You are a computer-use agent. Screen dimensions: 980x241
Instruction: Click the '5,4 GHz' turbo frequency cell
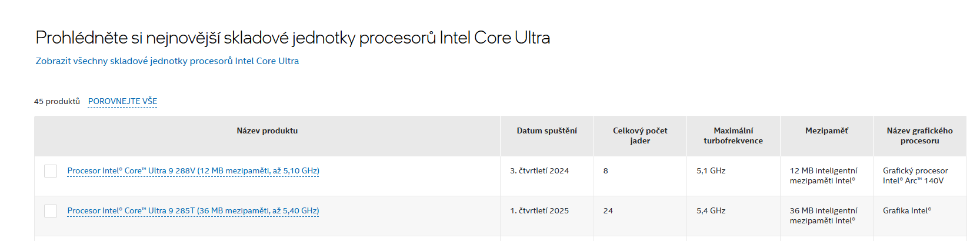(x=711, y=211)
